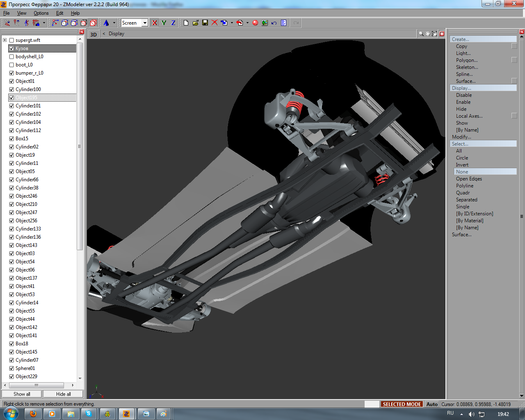Viewport: 525px width, 420px height.
Task: Click the Save floppy disk icon
Action: tap(205, 23)
